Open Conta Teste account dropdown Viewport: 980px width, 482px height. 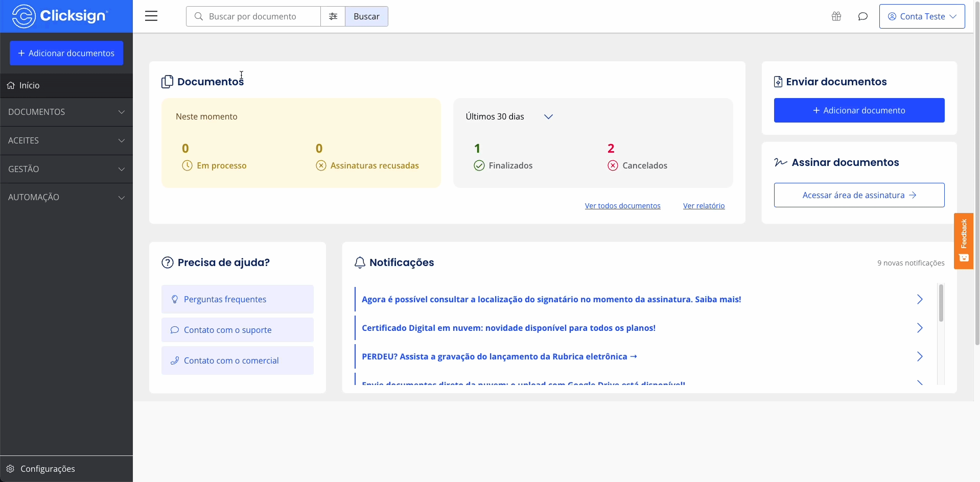tap(922, 16)
